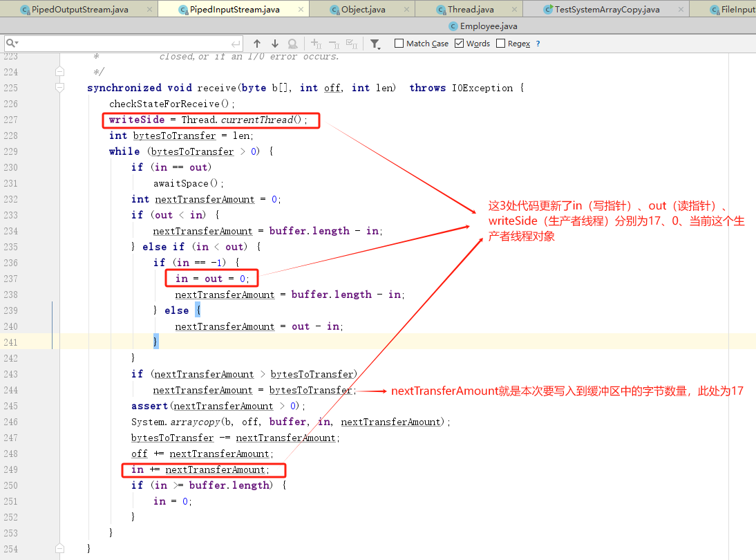The width and height of the screenshot is (756, 560).
Task: Click Unselect Occurrence icon
Action: [x=334, y=44]
